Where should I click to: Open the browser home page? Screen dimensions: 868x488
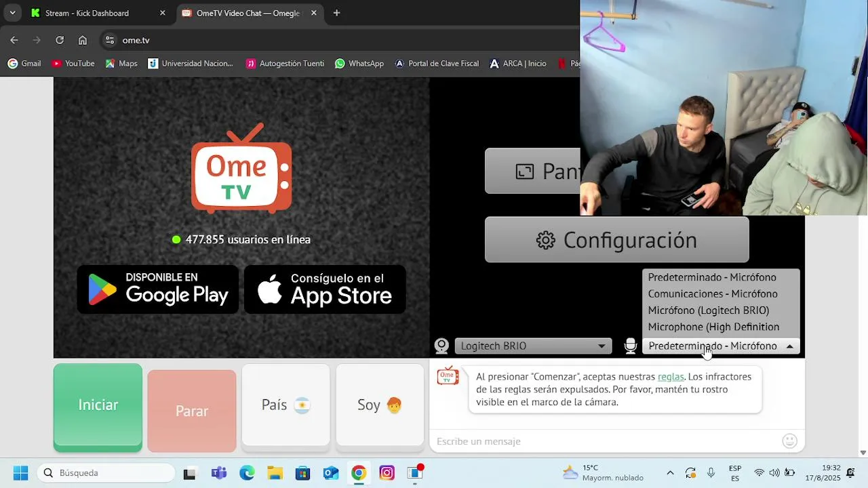pos(83,40)
